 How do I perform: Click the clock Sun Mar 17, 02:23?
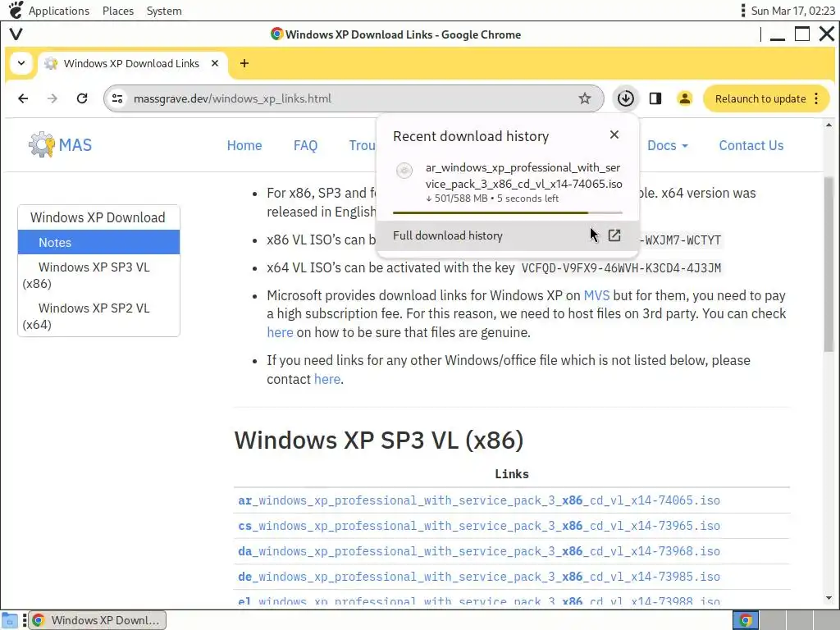point(792,11)
